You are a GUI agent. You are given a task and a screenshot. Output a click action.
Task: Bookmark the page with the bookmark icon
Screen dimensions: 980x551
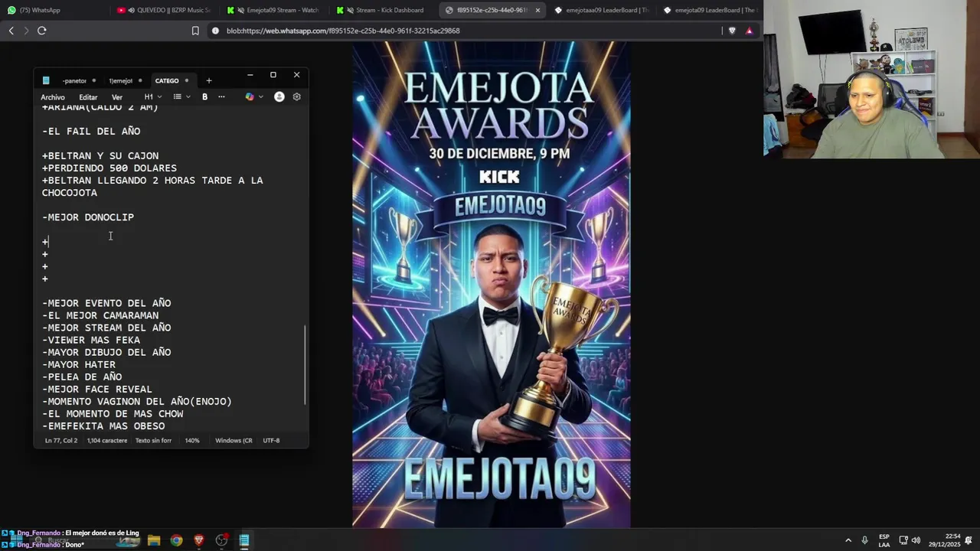click(195, 31)
